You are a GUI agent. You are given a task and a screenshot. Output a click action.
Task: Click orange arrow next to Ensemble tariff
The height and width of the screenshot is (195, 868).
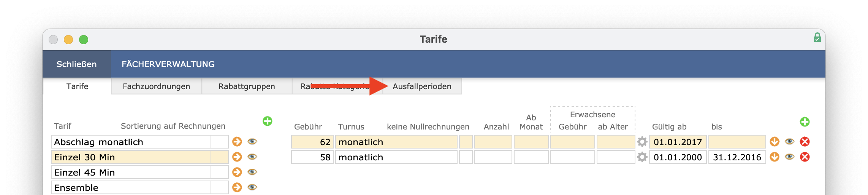pos(237,187)
